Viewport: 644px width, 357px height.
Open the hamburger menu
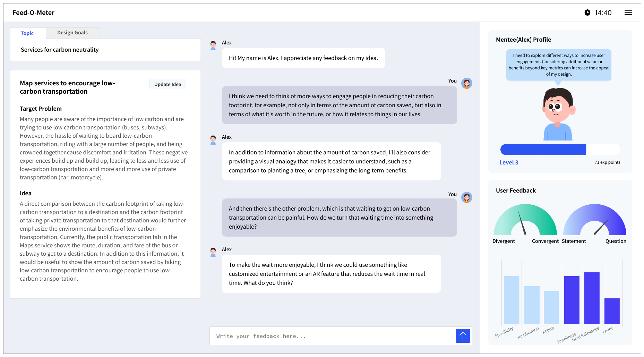(628, 12)
